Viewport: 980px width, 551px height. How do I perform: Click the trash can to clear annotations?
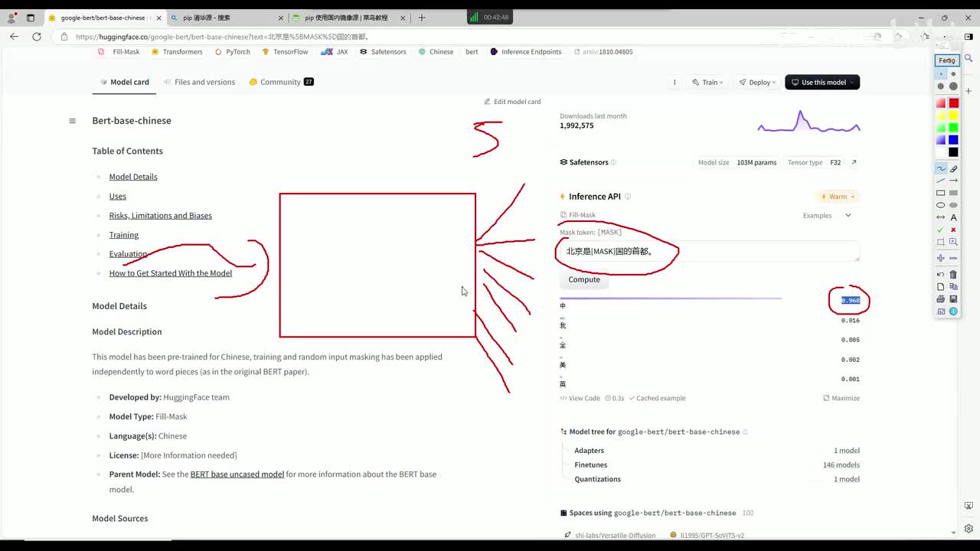click(953, 274)
